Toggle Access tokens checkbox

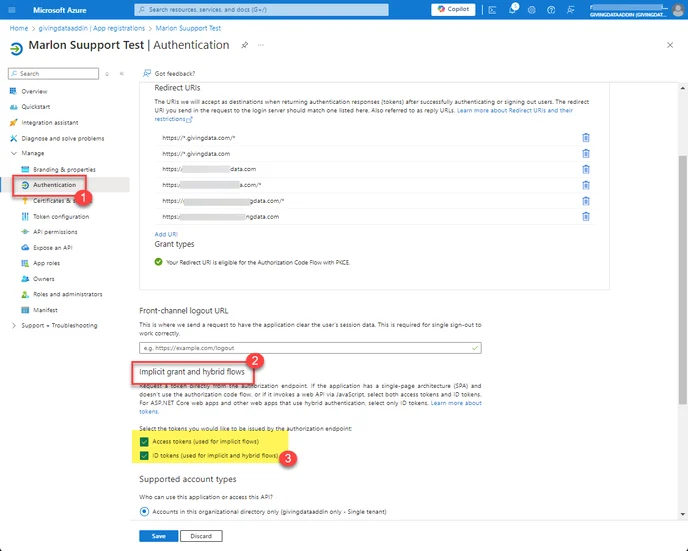click(x=144, y=441)
